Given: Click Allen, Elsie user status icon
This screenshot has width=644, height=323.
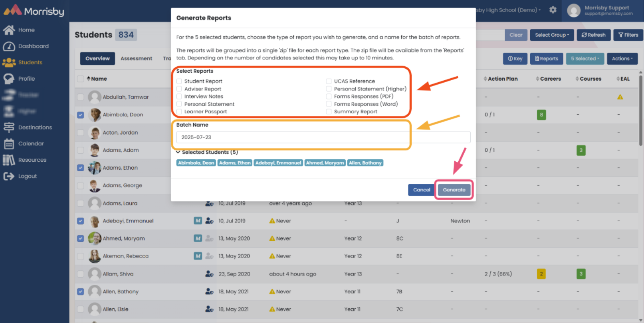Looking at the screenshot, I should point(209,309).
